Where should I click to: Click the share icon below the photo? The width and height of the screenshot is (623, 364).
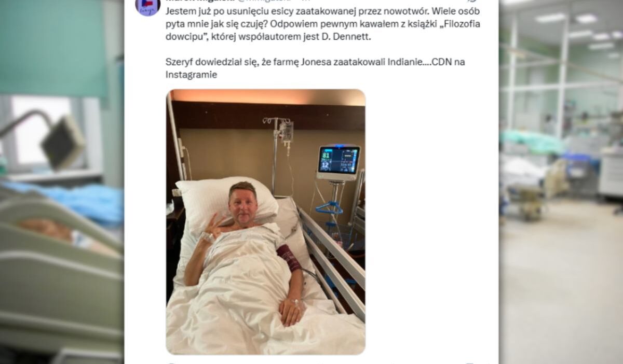(x=470, y=362)
